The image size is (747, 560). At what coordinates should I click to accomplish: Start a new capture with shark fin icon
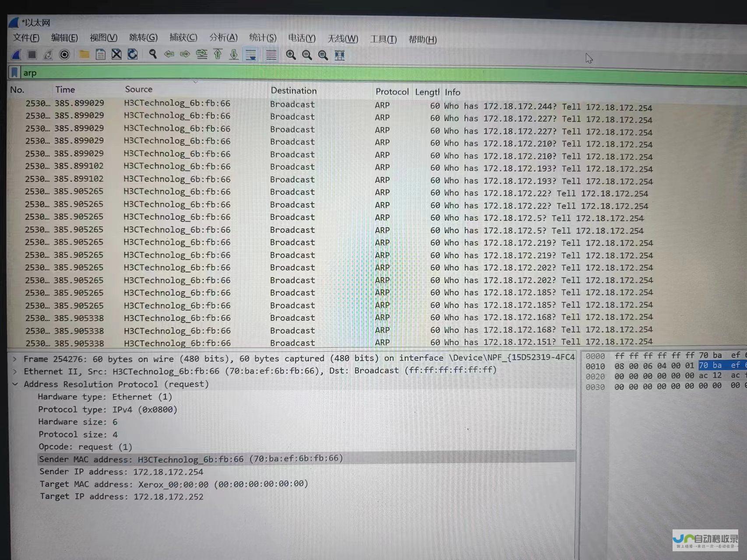[x=16, y=55]
